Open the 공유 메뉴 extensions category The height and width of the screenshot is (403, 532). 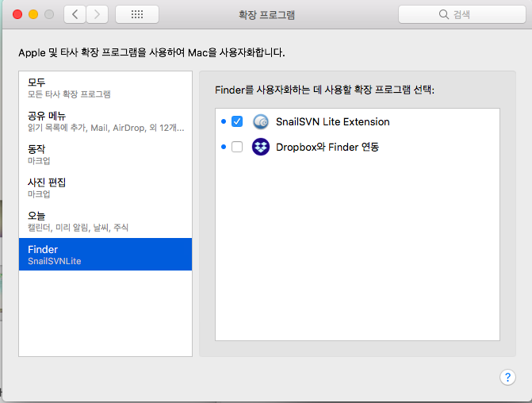coord(105,121)
